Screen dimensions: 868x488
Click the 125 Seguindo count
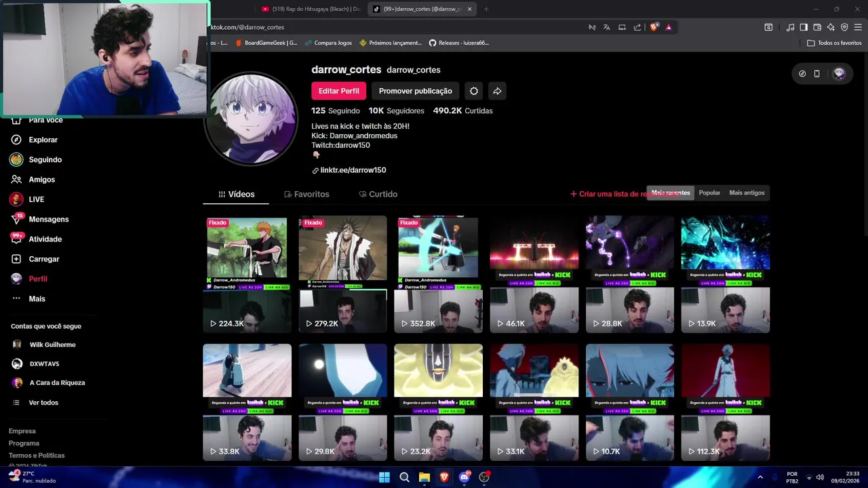tap(336, 110)
